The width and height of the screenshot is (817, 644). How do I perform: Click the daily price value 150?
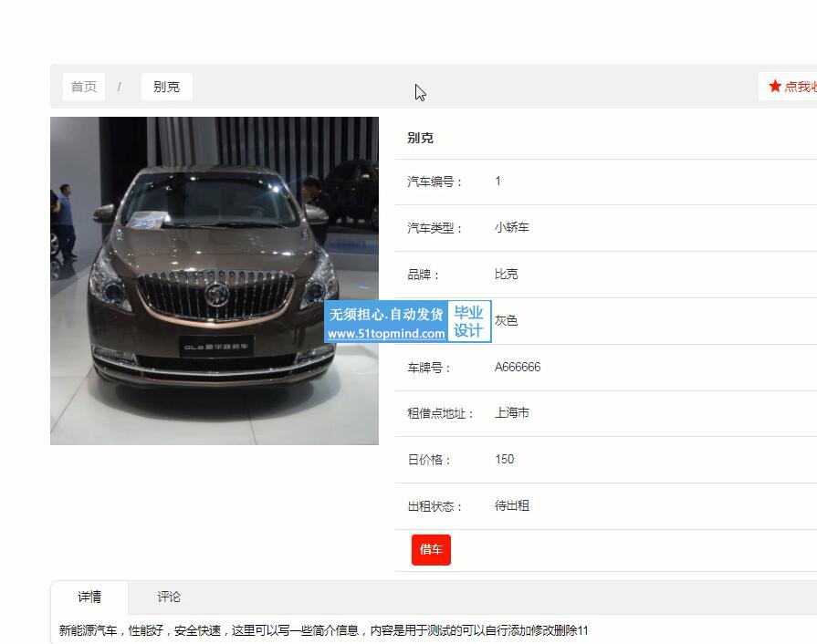(x=505, y=459)
